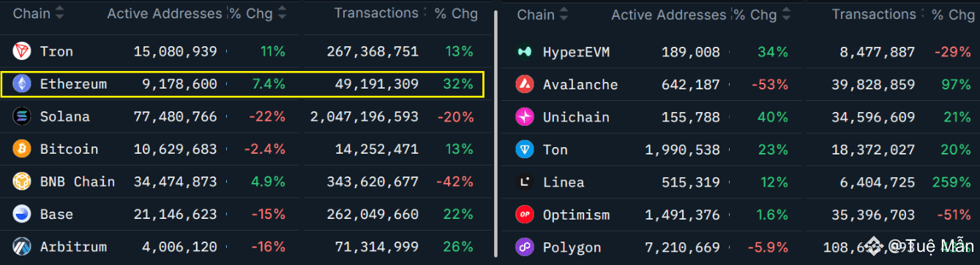This screenshot has height=265, width=980.
Task: Click the Base chain logo icon
Action: click(22, 214)
